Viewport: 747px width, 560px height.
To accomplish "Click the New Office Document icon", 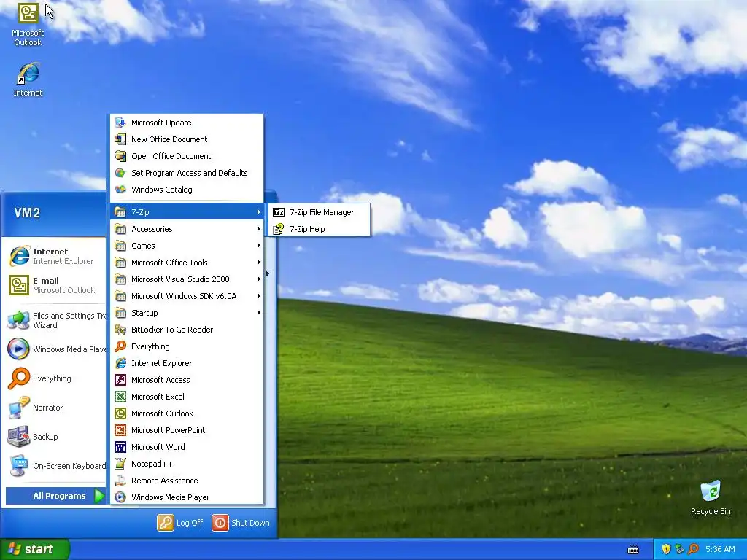I will point(120,139).
